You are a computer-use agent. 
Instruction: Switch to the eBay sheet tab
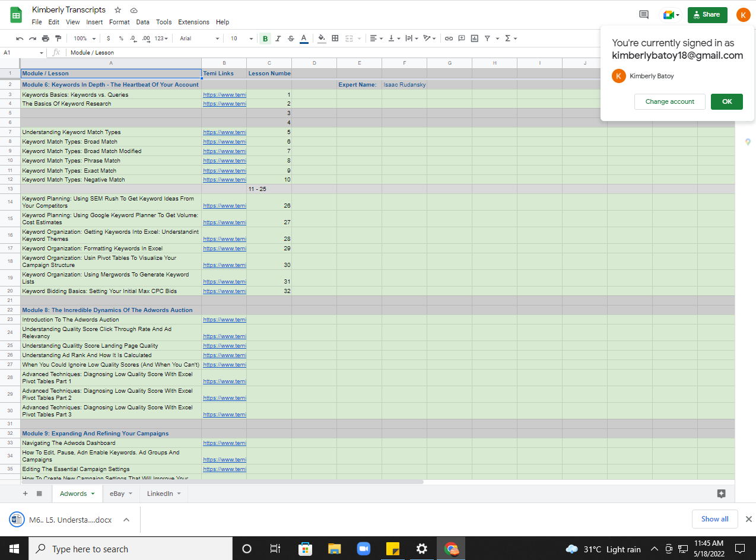117,494
